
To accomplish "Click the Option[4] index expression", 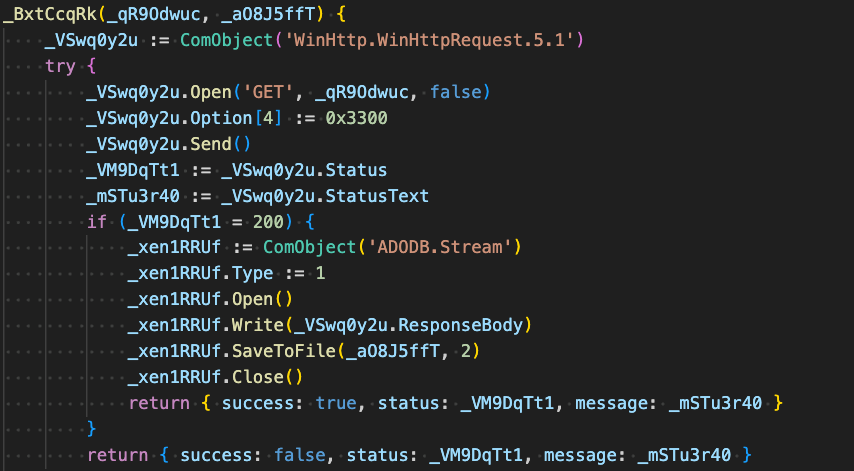I will pos(236,119).
